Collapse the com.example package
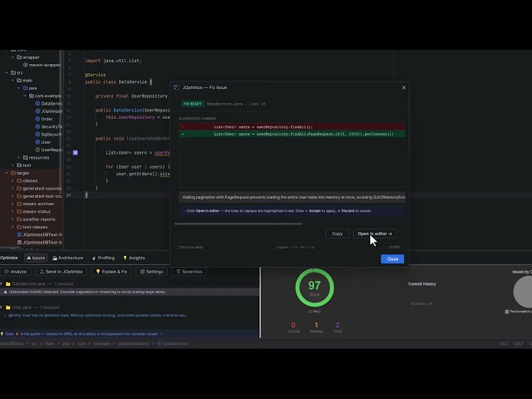Screen dimensions: 532x399 click(x=25, y=96)
